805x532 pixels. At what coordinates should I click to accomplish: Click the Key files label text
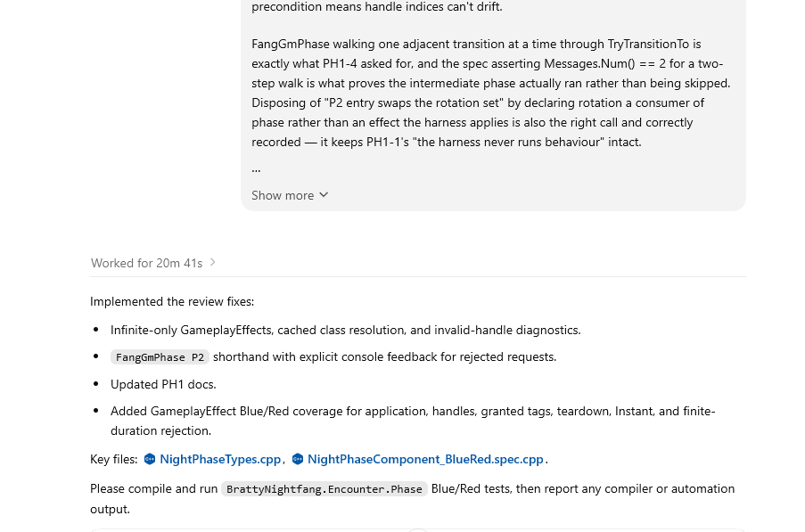(x=114, y=459)
